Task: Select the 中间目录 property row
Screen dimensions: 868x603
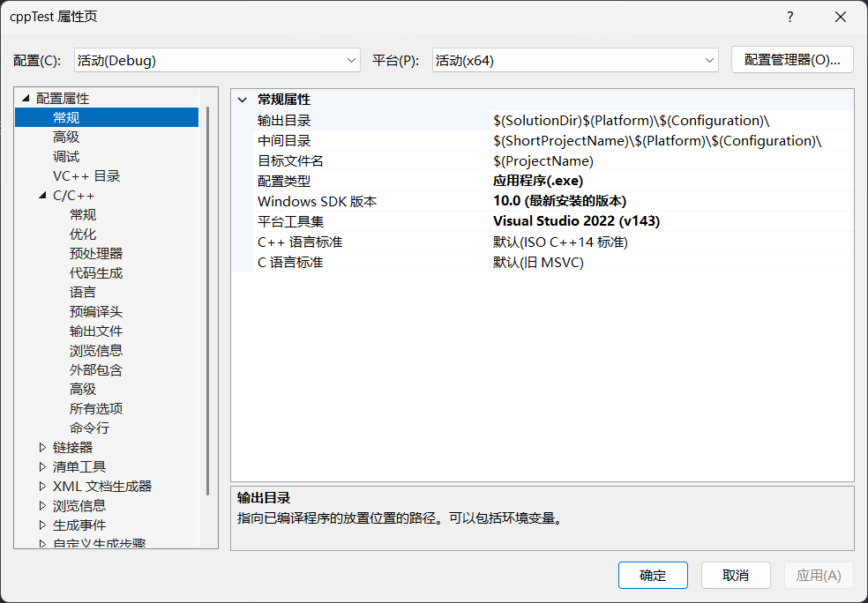Action: coord(553,140)
